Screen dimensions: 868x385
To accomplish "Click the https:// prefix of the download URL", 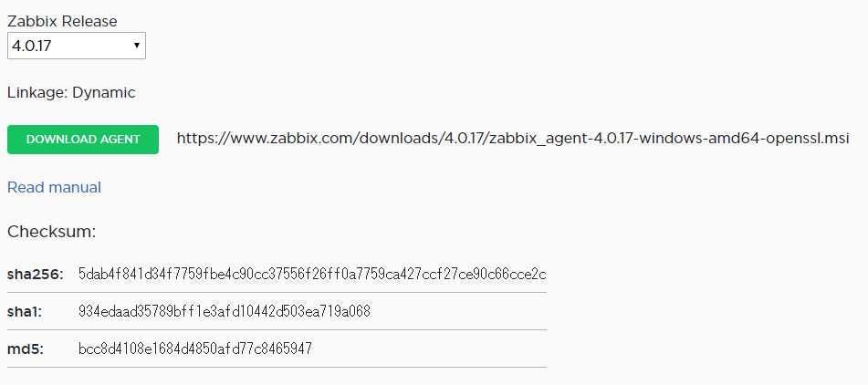I will pos(204,139).
